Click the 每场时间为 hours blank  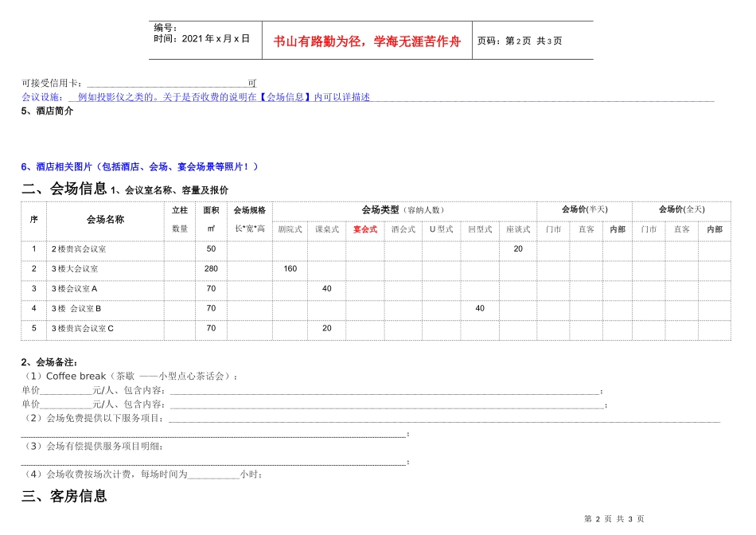pos(213,474)
